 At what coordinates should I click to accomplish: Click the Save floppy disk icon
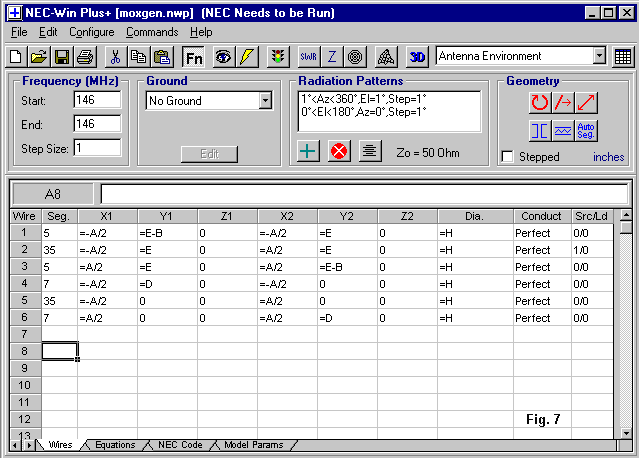(x=61, y=57)
